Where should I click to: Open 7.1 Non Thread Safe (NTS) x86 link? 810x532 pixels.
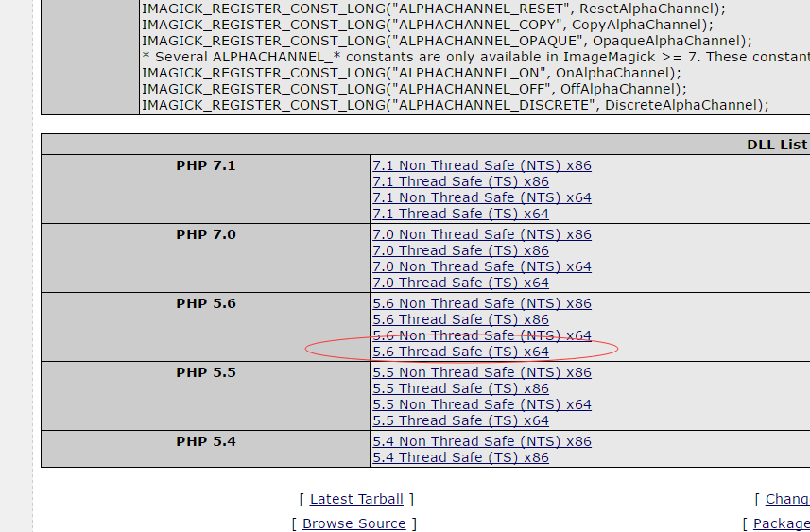point(482,165)
